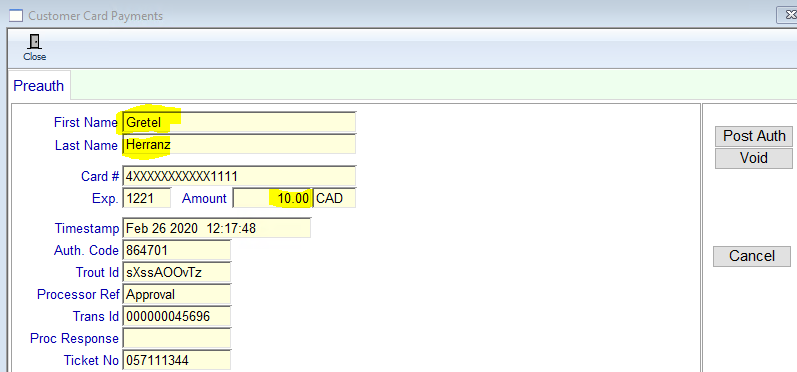Viewport: 797px width, 372px height.
Task: Click the Auth. Code field 864701
Action: [x=176, y=250]
